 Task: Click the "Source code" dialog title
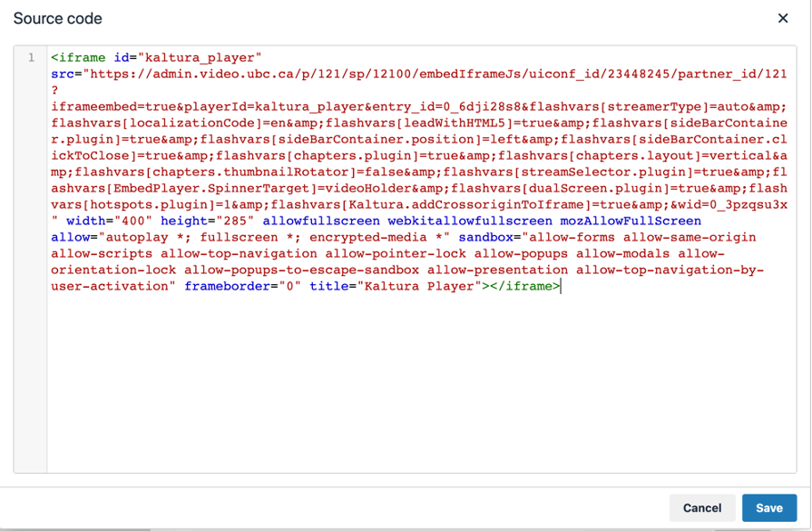(57, 18)
